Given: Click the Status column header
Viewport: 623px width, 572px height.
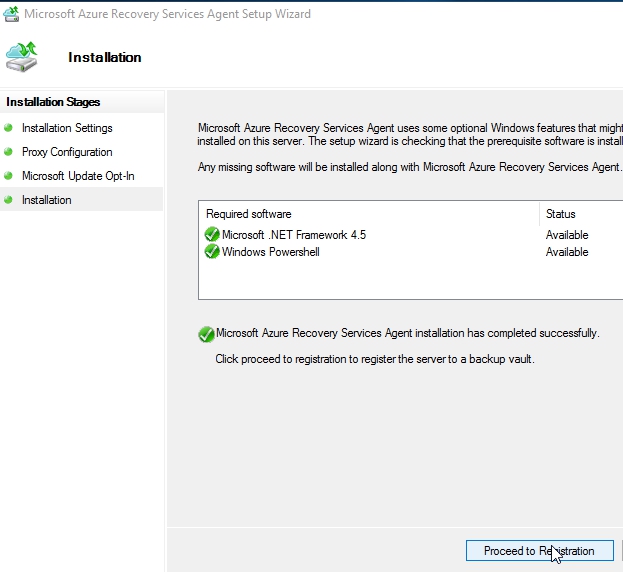Looking at the screenshot, I should click(x=561, y=214).
